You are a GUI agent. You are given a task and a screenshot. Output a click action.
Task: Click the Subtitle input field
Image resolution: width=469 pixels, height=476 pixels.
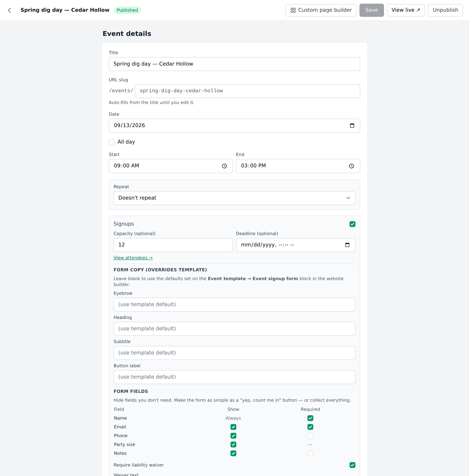pyautogui.click(x=234, y=353)
